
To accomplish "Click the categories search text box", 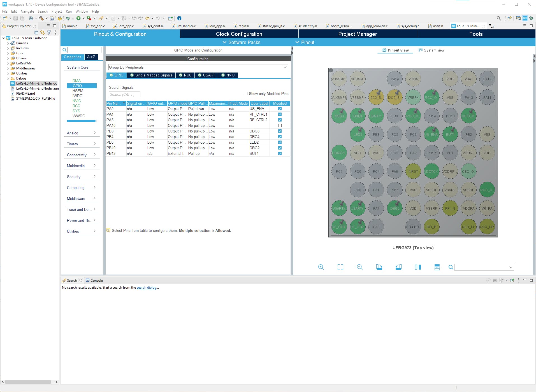I will tap(84, 50).
